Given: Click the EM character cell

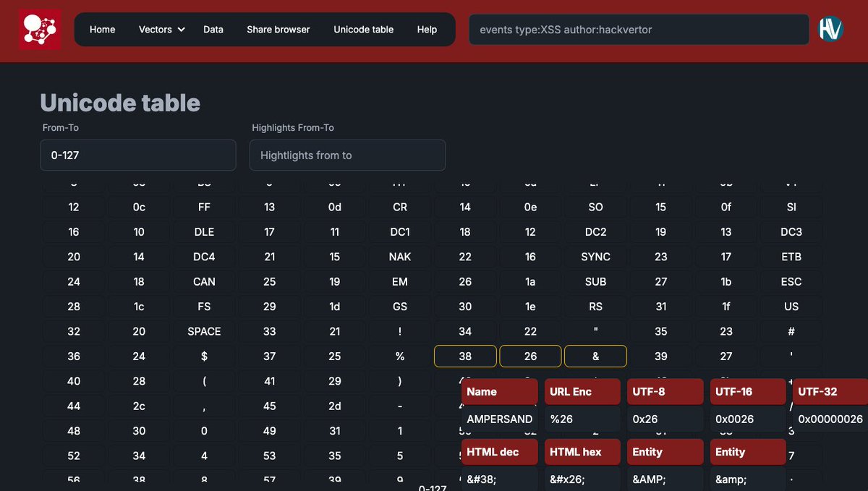Looking at the screenshot, I should 400,282.
